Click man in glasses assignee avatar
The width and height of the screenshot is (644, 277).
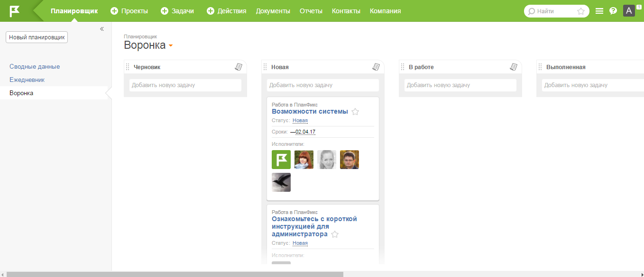(350, 160)
